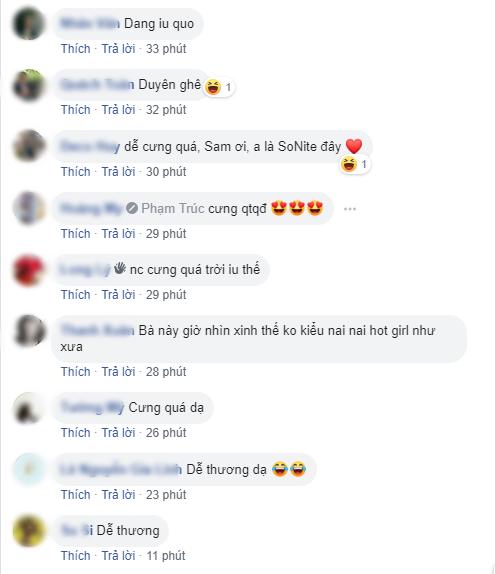Like the last Dễ thương comment from 11 phút
This screenshot has width=495, height=574.
point(75,556)
